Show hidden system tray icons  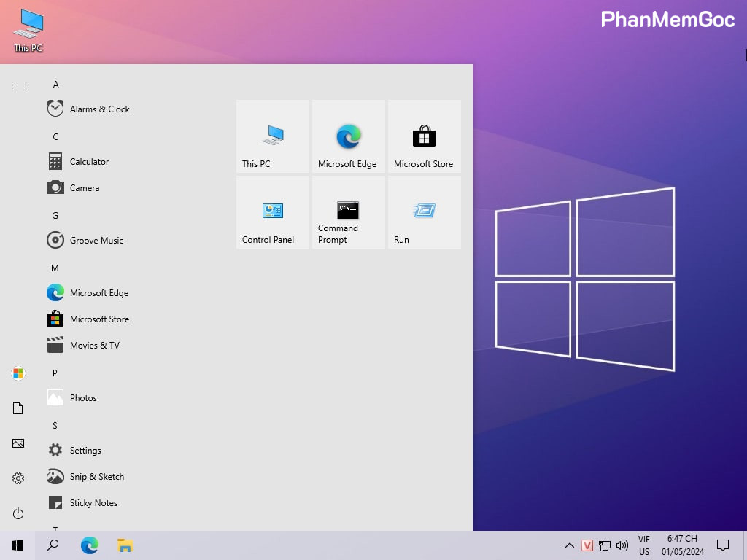(x=569, y=545)
